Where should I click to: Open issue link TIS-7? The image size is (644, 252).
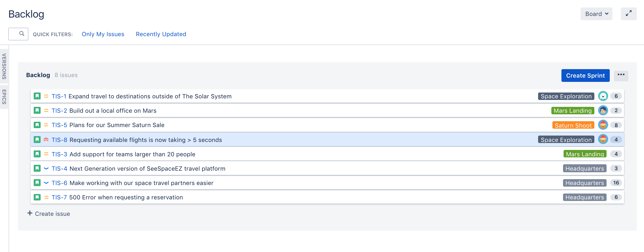pyautogui.click(x=59, y=197)
